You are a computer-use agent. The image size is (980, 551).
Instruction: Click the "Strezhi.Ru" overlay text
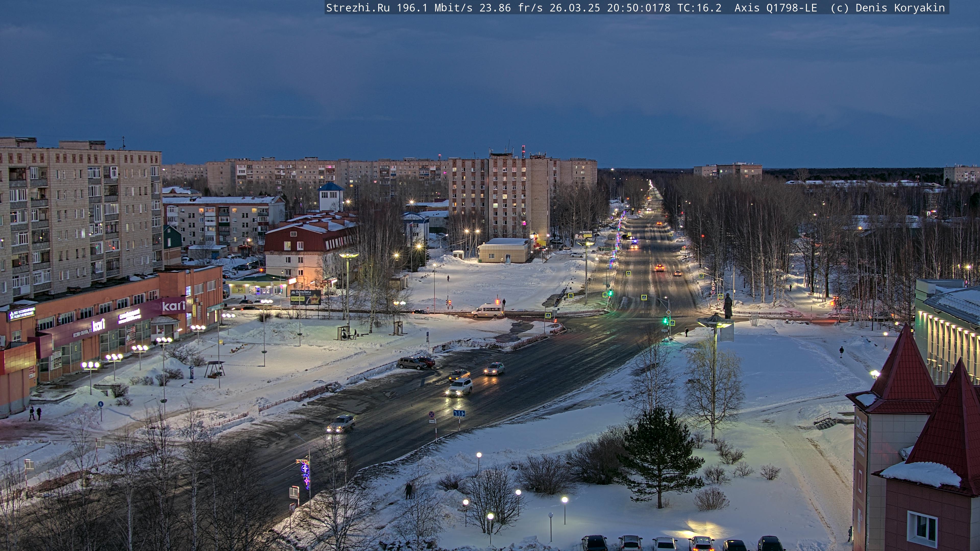pos(358,8)
